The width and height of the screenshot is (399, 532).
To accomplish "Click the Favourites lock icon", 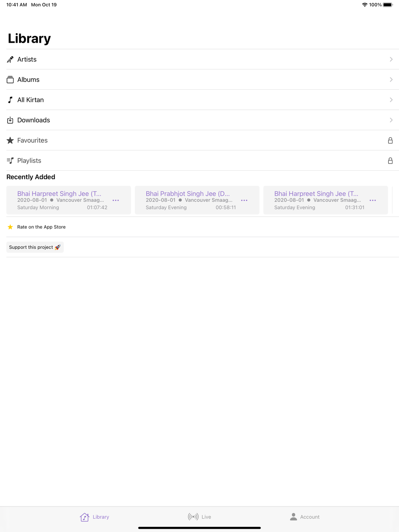I will tap(390, 140).
